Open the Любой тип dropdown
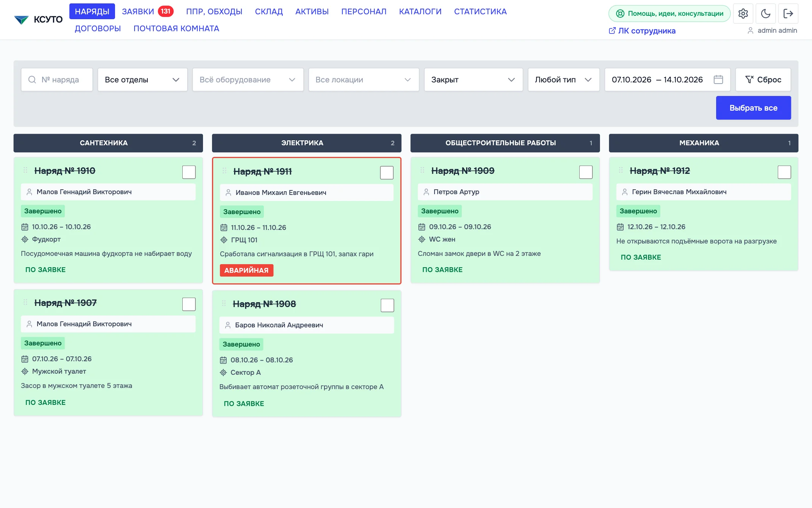This screenshot has height=508, width=812. pos(564,79)
